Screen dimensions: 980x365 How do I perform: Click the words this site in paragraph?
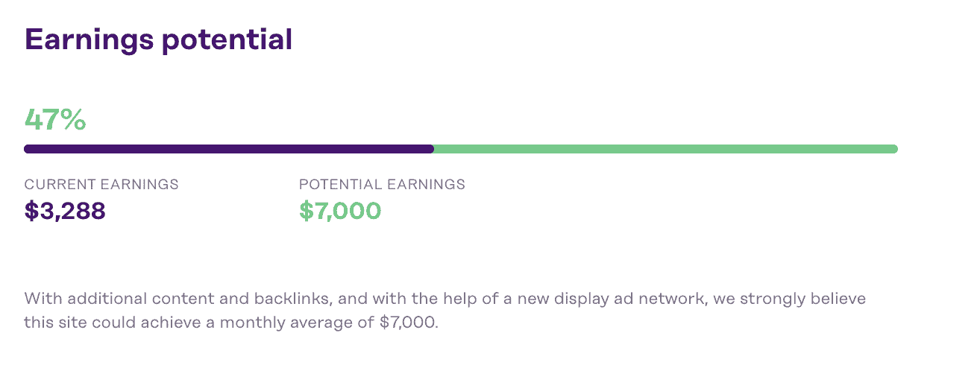51,325
